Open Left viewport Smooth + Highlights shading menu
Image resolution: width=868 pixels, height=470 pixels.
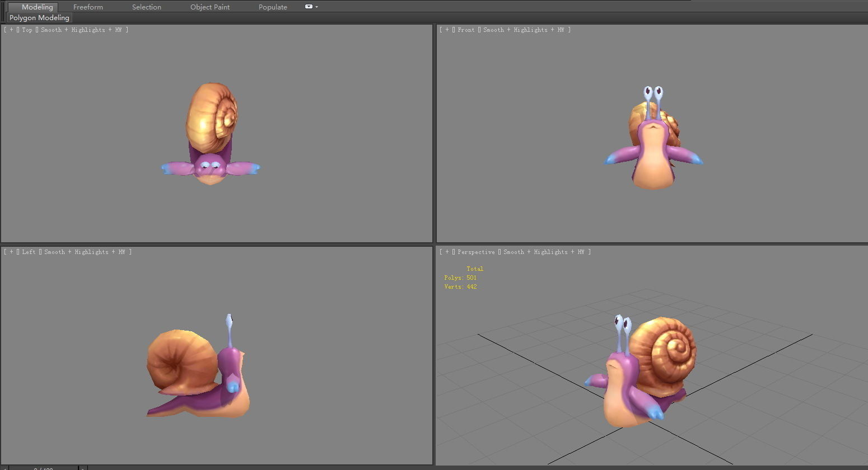pyautogui.click(x=85, y=252)
